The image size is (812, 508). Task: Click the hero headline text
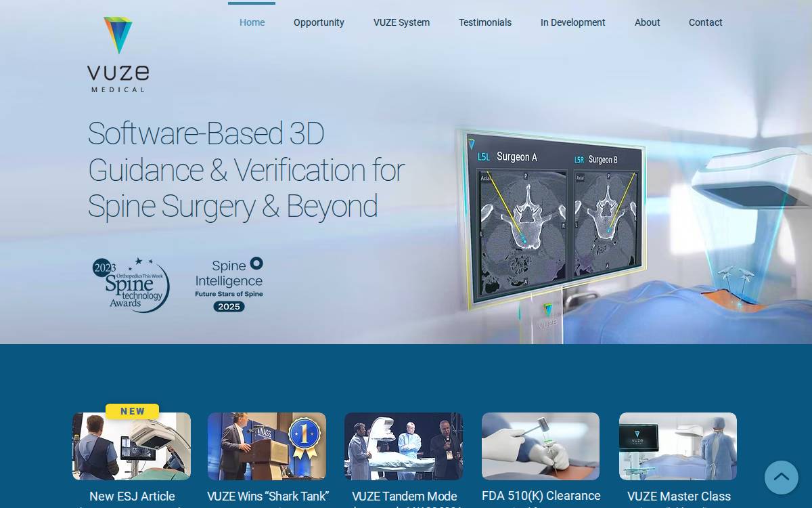click(246, 169)
